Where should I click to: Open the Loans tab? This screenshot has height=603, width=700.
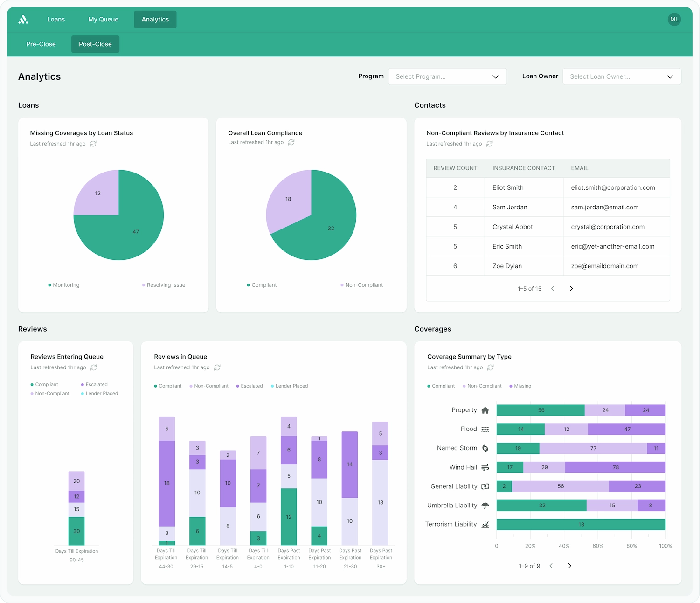[56, 20]
